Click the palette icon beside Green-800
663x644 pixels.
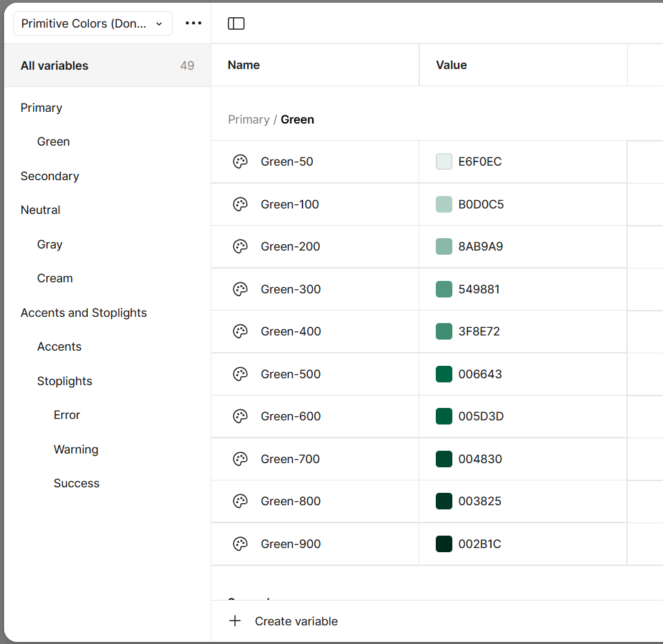click(240, 501)
